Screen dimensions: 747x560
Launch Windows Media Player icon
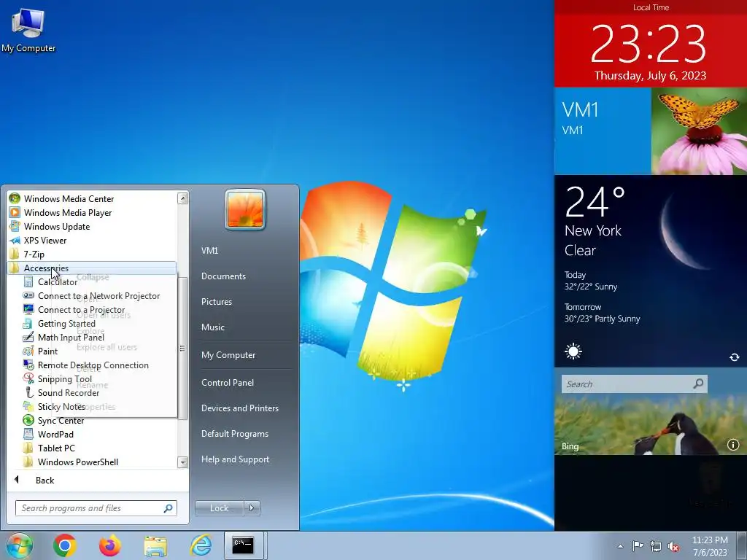pos(15,212)
